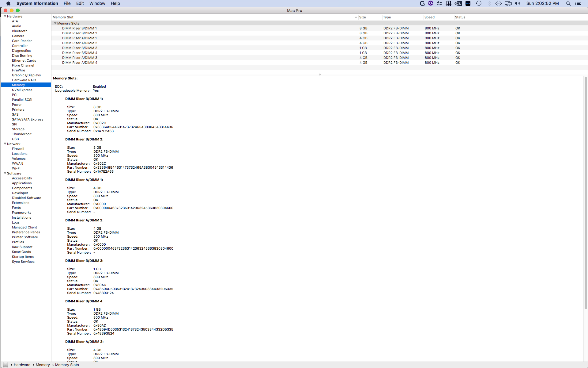Select Startup Items under Software

point(23,257)
